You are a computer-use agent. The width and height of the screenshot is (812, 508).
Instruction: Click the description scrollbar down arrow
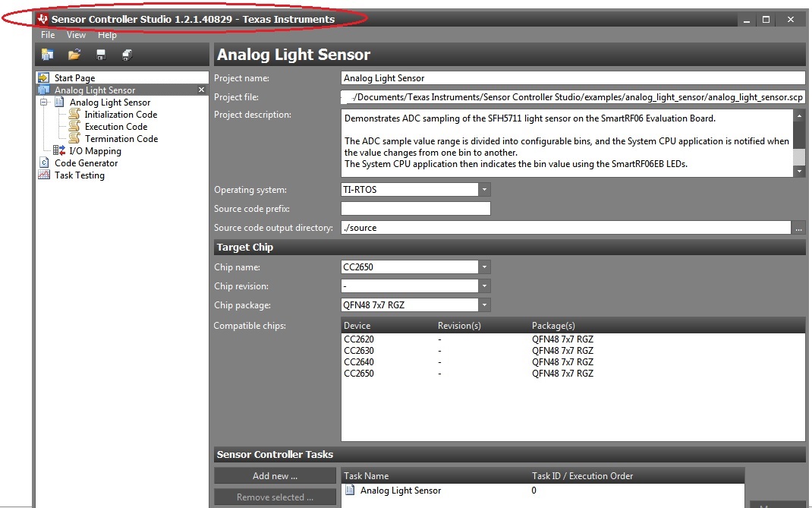coord(799,171)
